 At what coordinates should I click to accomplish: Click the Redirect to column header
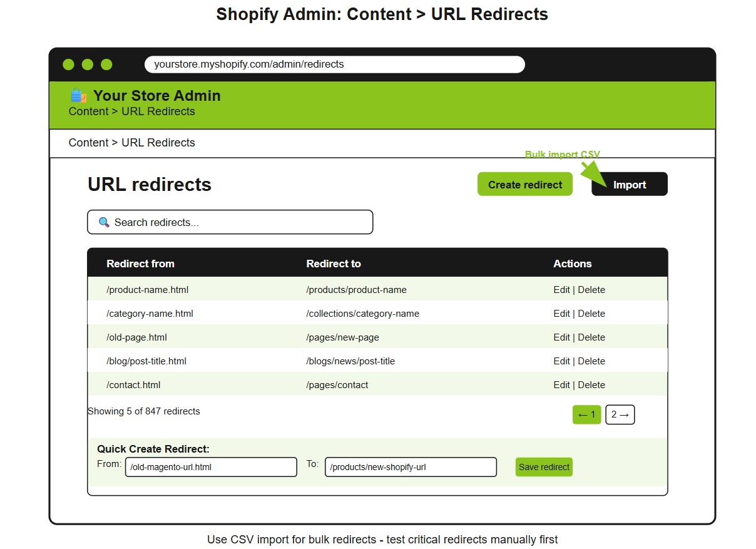[334, 264]
